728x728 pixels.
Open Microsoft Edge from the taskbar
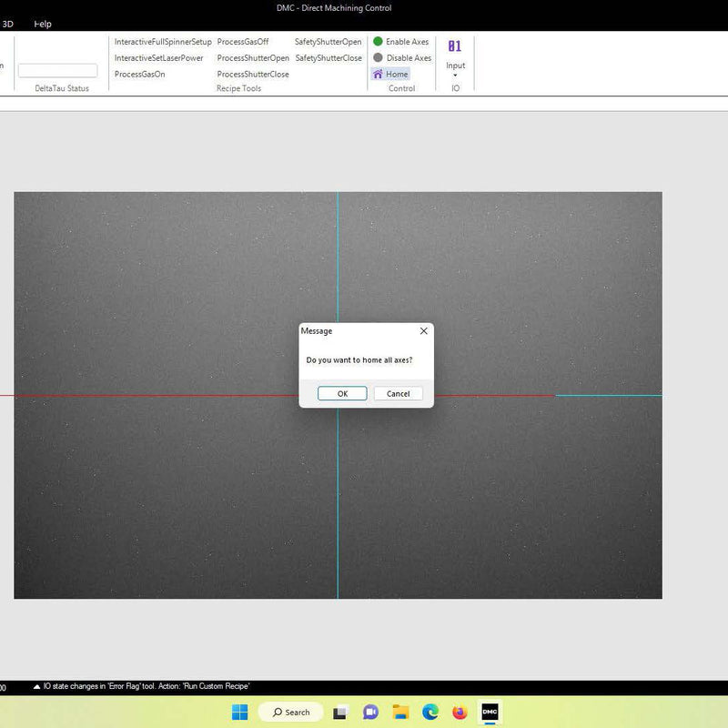[430, 712]
